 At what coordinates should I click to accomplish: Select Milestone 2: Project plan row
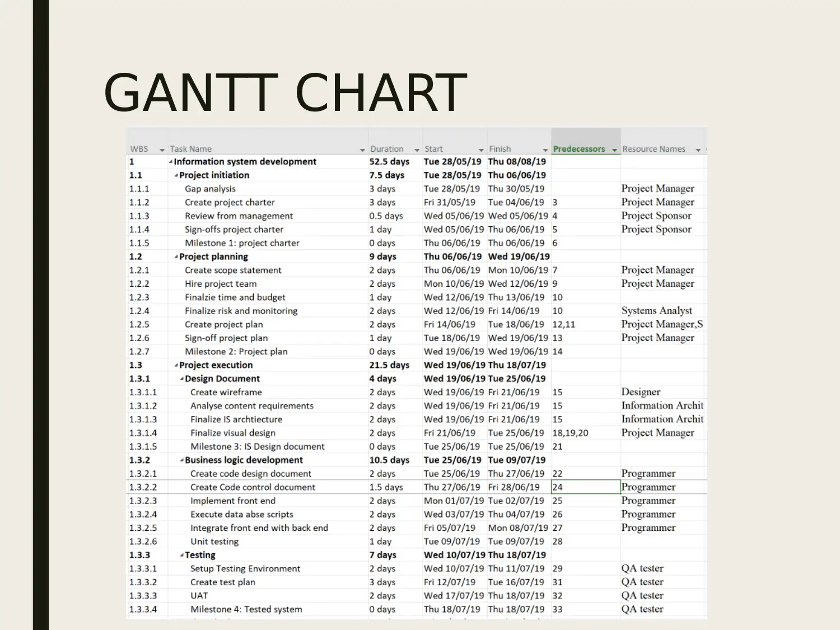[x=236, y=352]
